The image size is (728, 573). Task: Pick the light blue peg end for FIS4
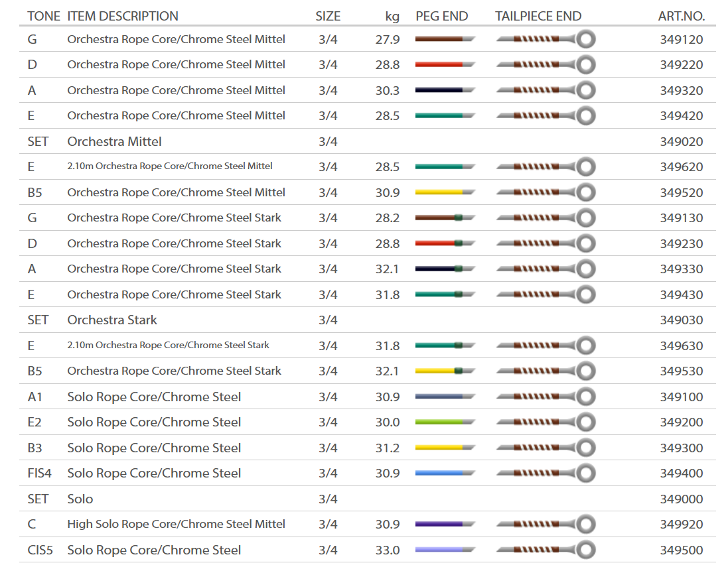(445, 474)
